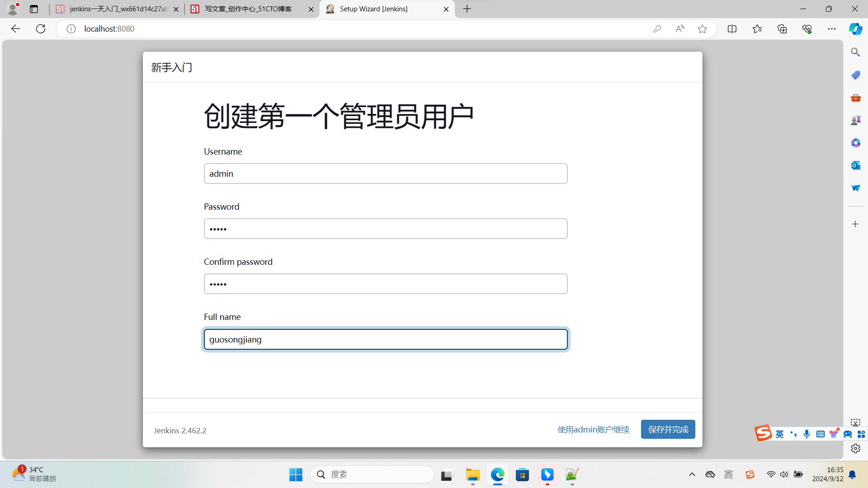Viewport: 868px width, 488px height.
Task: Open Task View from the taskbar
Action: pyautogui.click(x=447, y=474)
